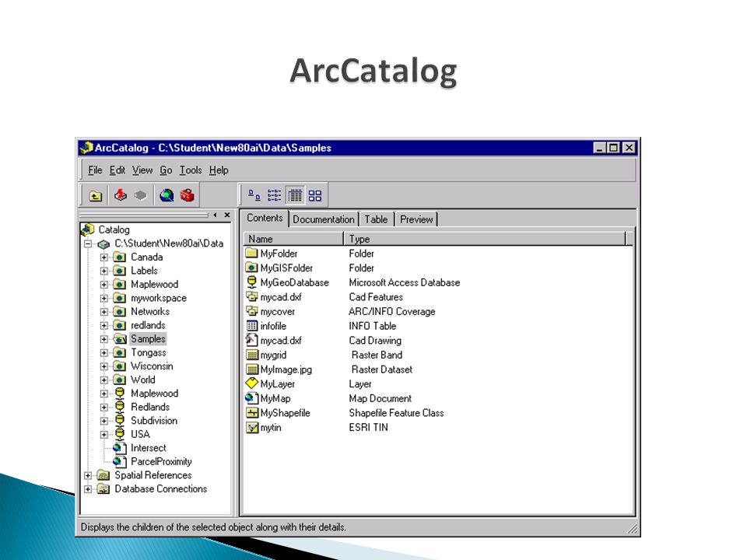Screen dimensions: 747x560
Task: Switch to Details view
Action: click(295, 195)
